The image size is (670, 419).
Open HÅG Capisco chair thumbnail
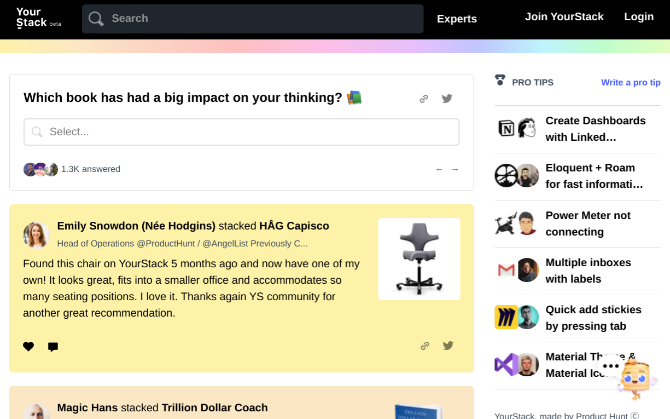pos(418,258)
